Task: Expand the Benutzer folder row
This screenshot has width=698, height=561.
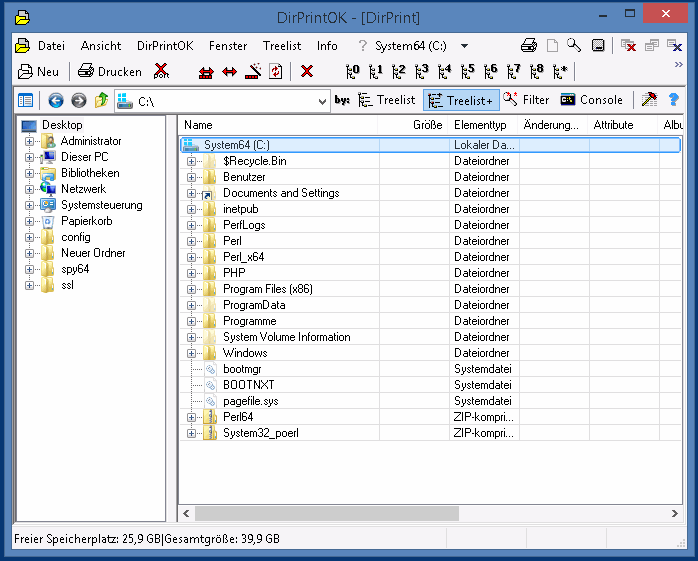Action: [191, 177]
